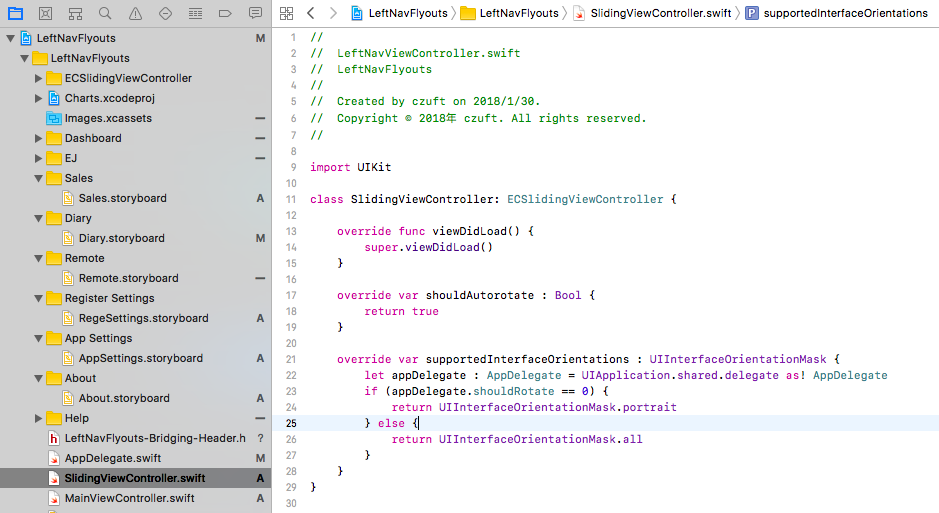Go back with the left arrow
The image size is (939, 513).
[310, 13]
